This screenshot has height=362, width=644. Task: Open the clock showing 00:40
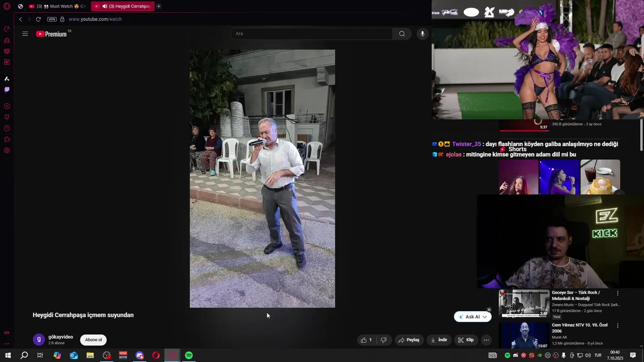(615, 355)
